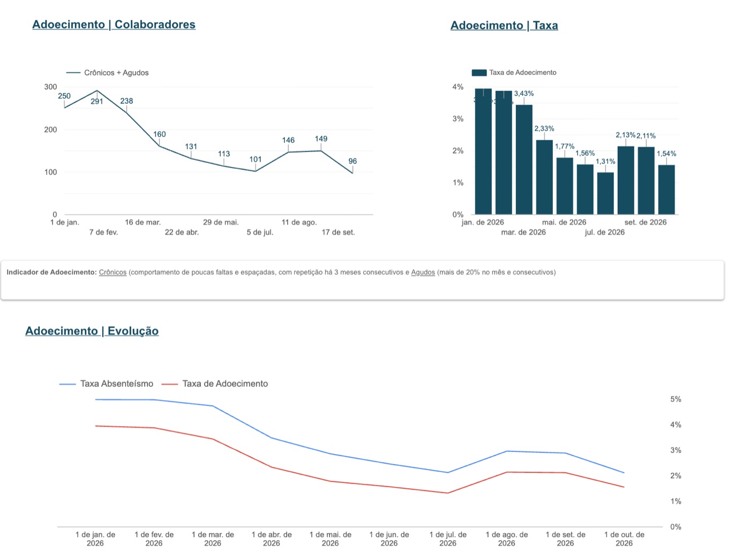Screen dimensions: 750x560
Task: Open the Adoecimento | Taxa heading link
Action: coord(504,26)
